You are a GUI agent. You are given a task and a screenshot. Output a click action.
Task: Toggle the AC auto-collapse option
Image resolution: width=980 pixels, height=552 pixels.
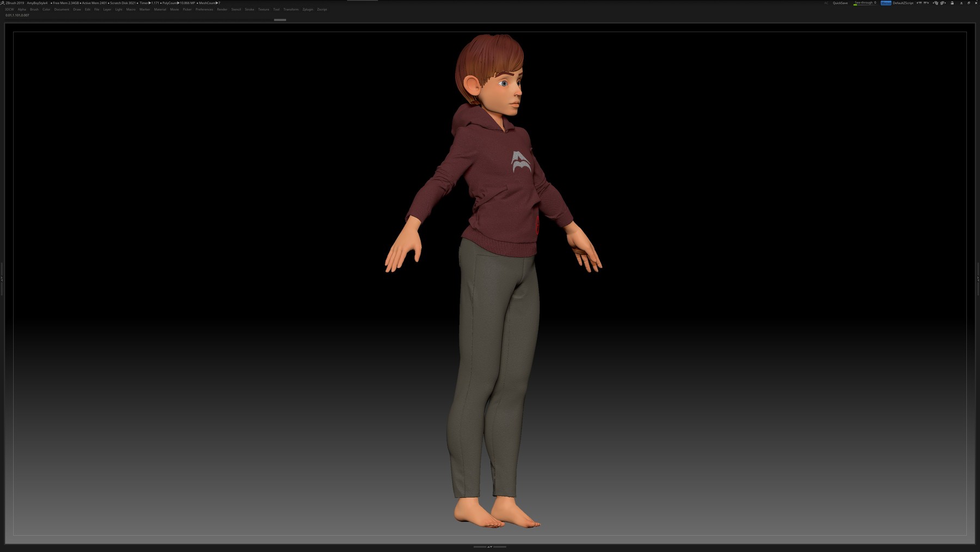coord(826,3)
